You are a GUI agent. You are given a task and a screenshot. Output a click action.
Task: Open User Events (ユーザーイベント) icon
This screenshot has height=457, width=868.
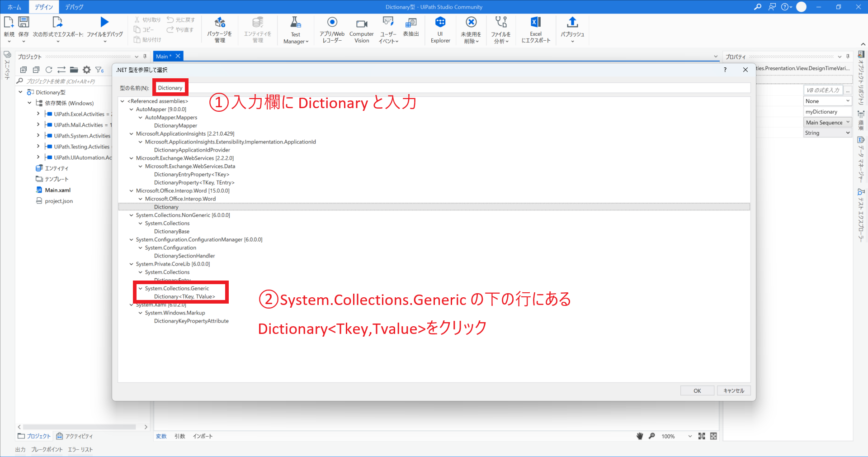[x=388, y=22]
